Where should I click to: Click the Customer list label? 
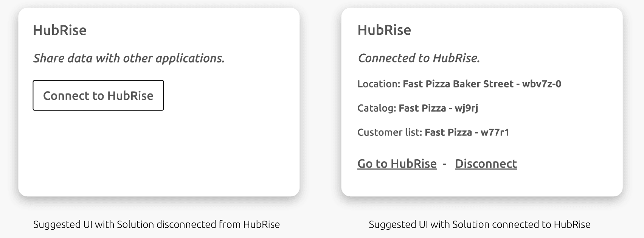[x=389, y=132]
